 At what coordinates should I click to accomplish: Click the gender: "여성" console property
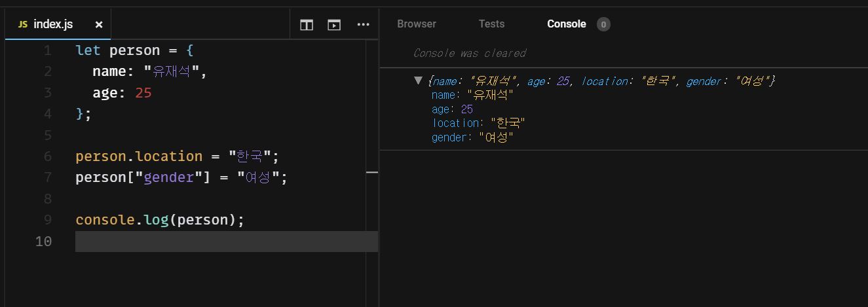(472, 137)
